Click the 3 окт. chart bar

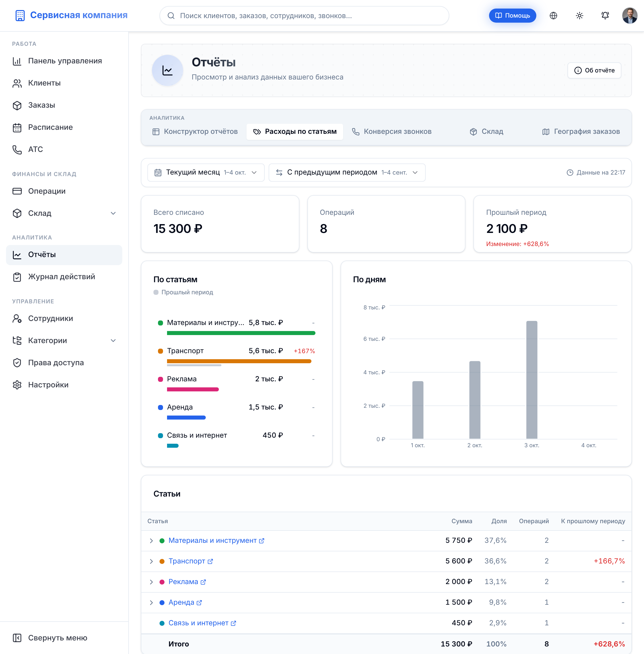point(531,380)
